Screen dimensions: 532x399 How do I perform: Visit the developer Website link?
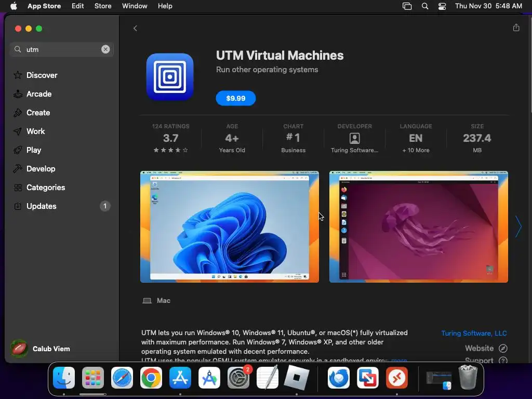(479, 348)
